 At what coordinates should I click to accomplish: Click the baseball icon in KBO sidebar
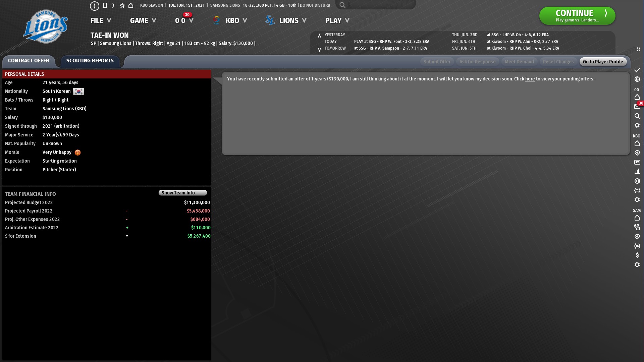coord(637,181)
